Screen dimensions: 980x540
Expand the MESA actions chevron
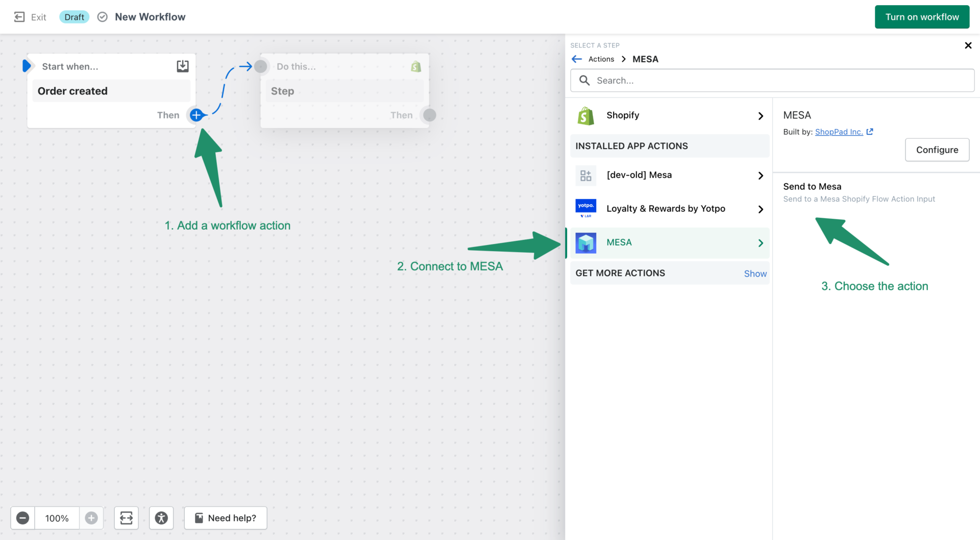click(760, 242)
